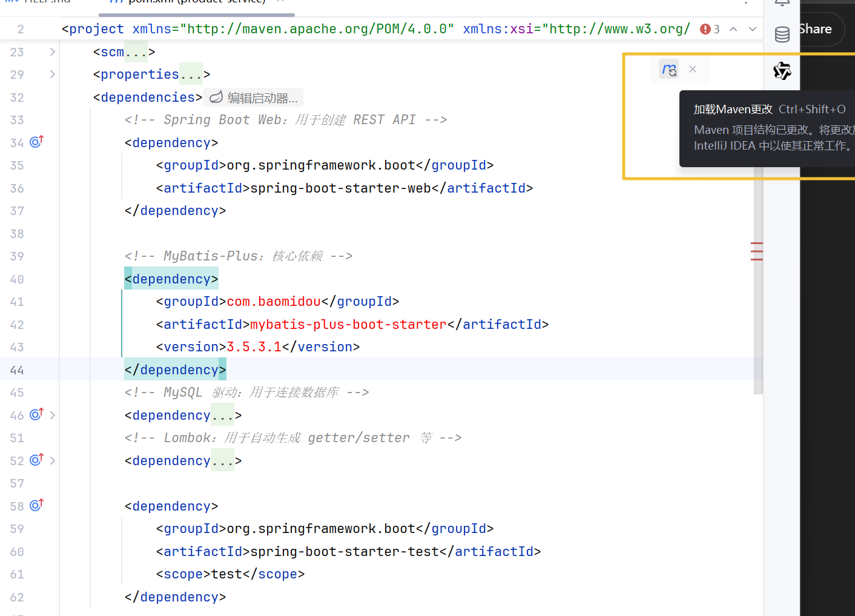Viewport: 855px width, 616px height.
Task: Click the gutter dependency icon on line 46
Action: point(37,414)
